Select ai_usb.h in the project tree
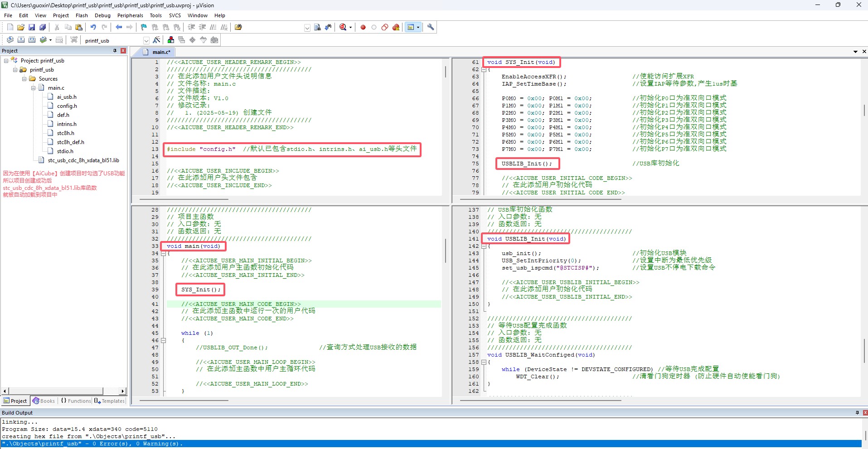The width and height of the screenshot is (868, 449). pos(67,97)
